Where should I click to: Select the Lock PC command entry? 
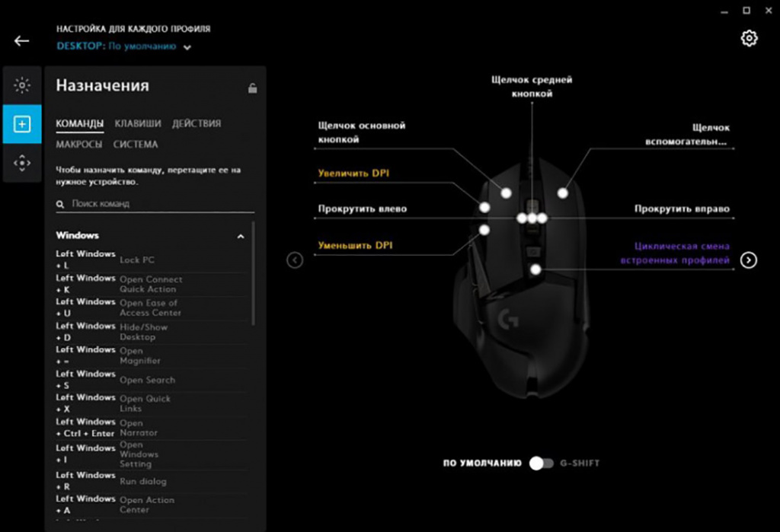point(137,260)
